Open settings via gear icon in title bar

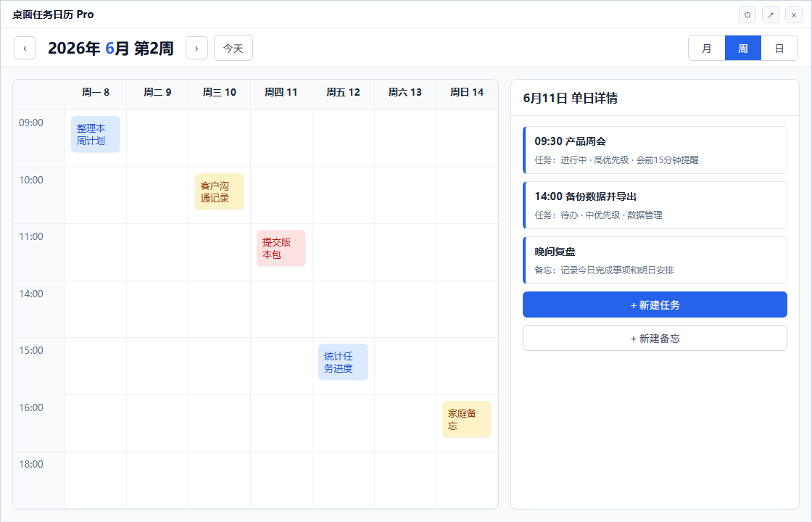[x=747, y=14]
